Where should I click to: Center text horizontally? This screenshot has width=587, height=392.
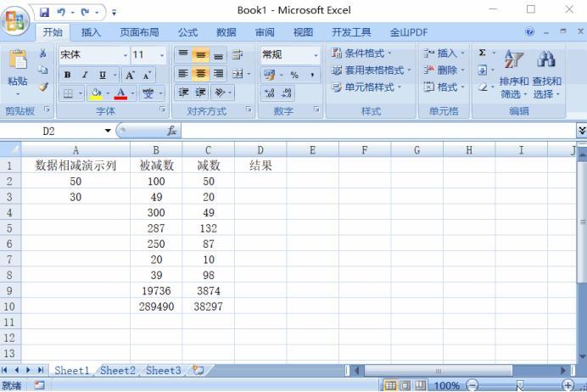(201, 74)
